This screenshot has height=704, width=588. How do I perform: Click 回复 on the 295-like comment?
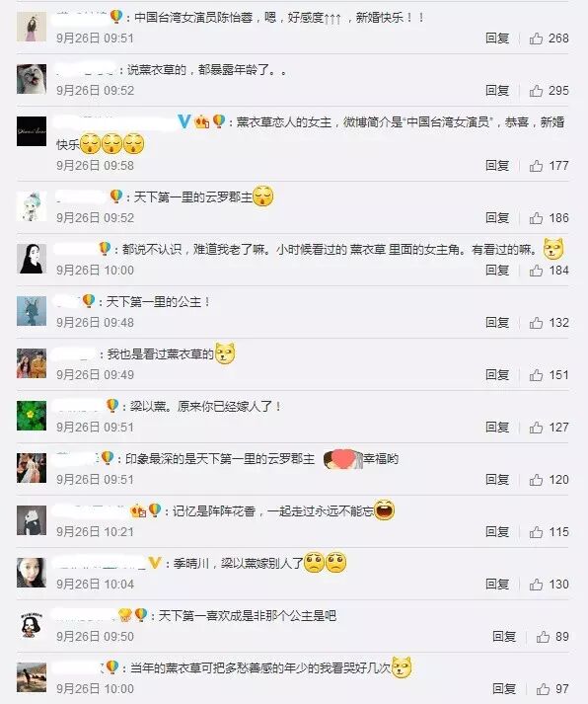497,91
